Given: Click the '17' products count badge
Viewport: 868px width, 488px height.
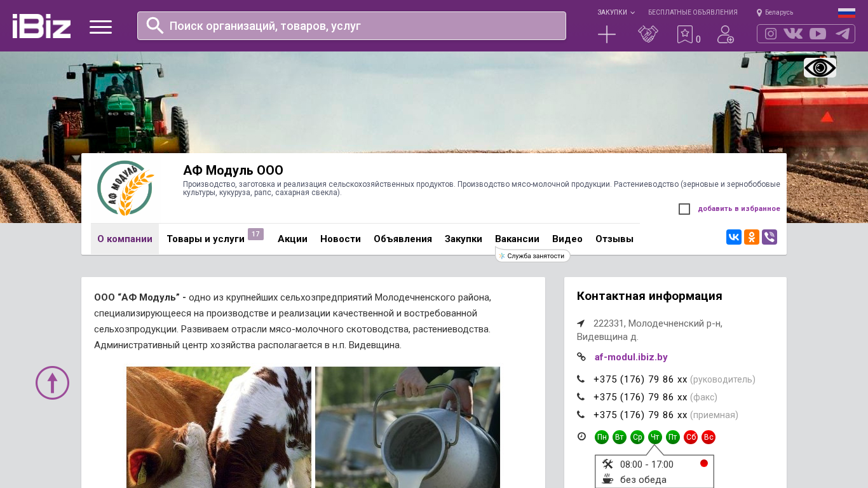Looking at the screenshot, I should tap(255, 234).
